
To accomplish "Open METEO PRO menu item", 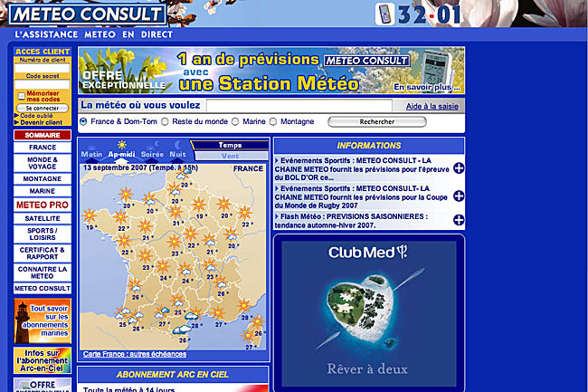I will click(43, 205).
